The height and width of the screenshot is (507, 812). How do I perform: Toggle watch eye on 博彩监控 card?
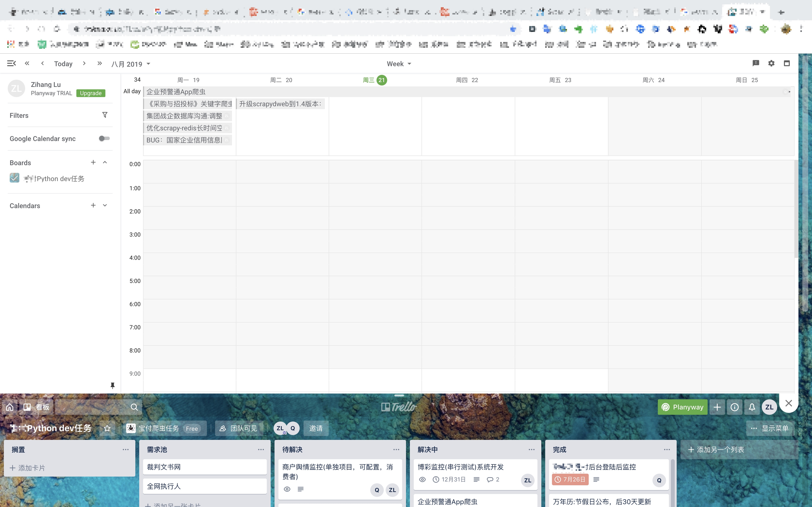[x=422, y=480]
